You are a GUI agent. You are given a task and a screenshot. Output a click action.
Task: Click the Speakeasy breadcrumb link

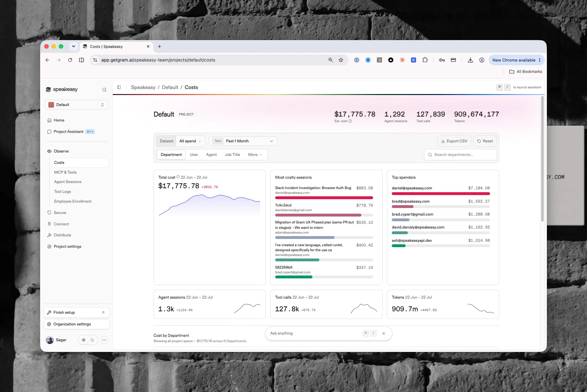(x=143, y=87)
